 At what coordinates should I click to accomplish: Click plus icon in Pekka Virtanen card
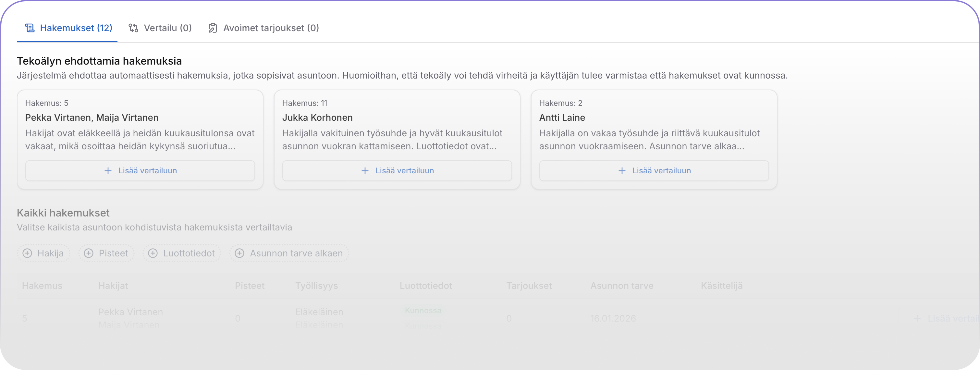(108, 171)
